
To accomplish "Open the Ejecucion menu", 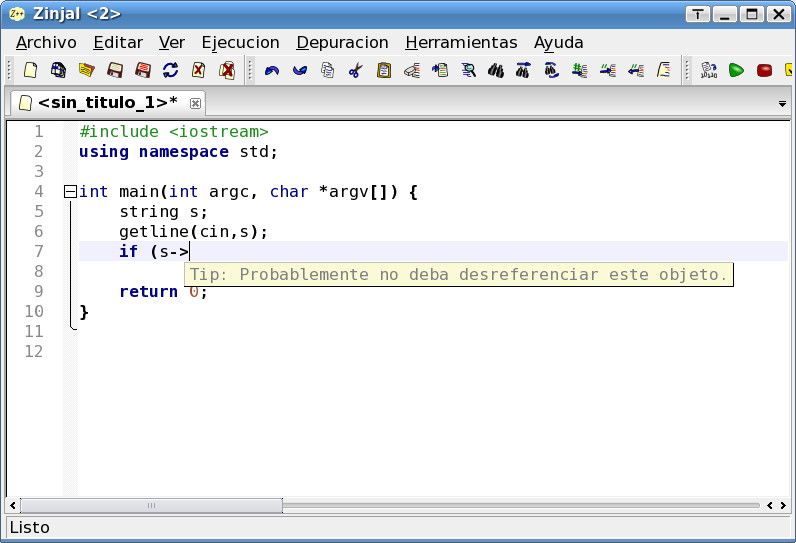I will click(240, 43).
